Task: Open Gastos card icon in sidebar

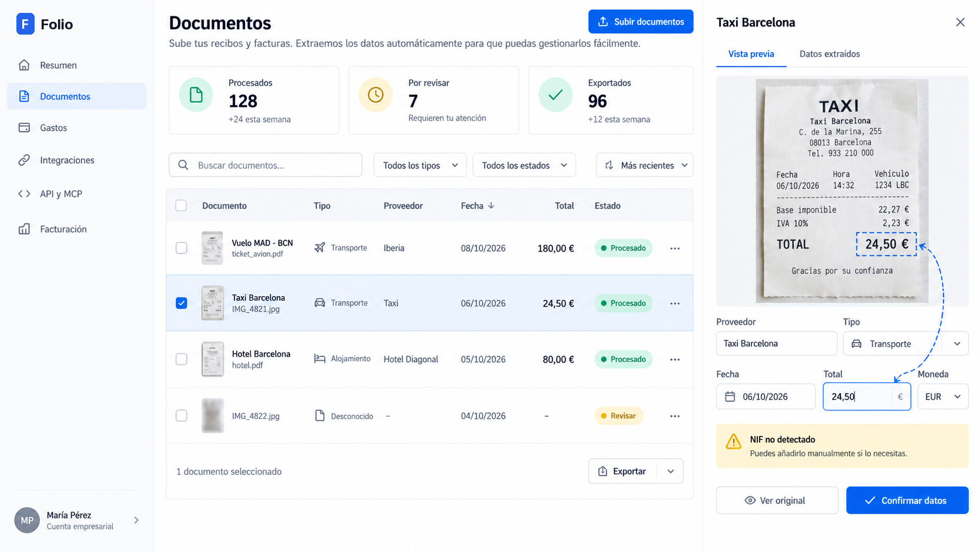Action: click(24, 127)
